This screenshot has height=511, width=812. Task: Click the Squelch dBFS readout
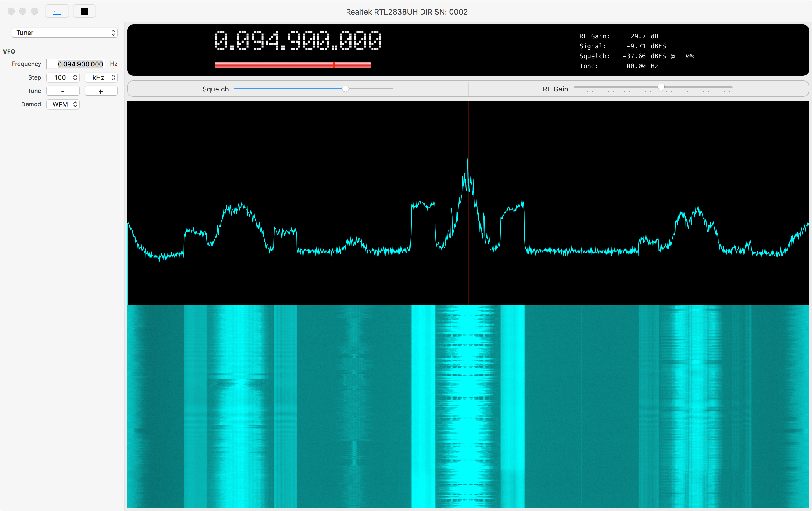coord(644,56)
